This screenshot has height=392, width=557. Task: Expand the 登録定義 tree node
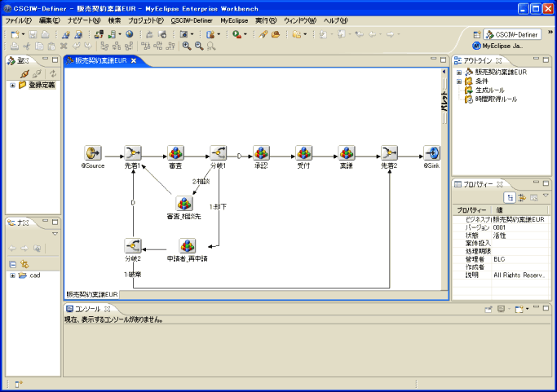pyautogui.click(x=12, y=85)
